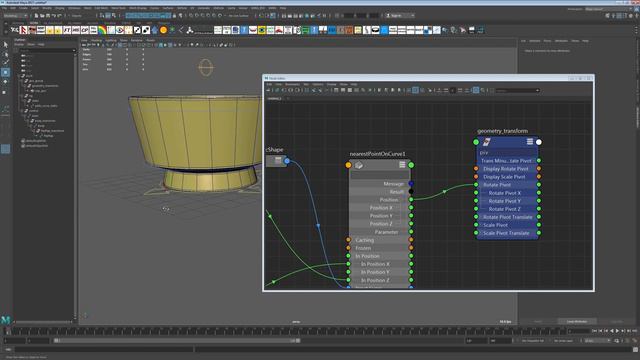The height and width of the screenshot is (360, 640).
Task: Click the orange circle shelf icon
Action: point(163,30)
